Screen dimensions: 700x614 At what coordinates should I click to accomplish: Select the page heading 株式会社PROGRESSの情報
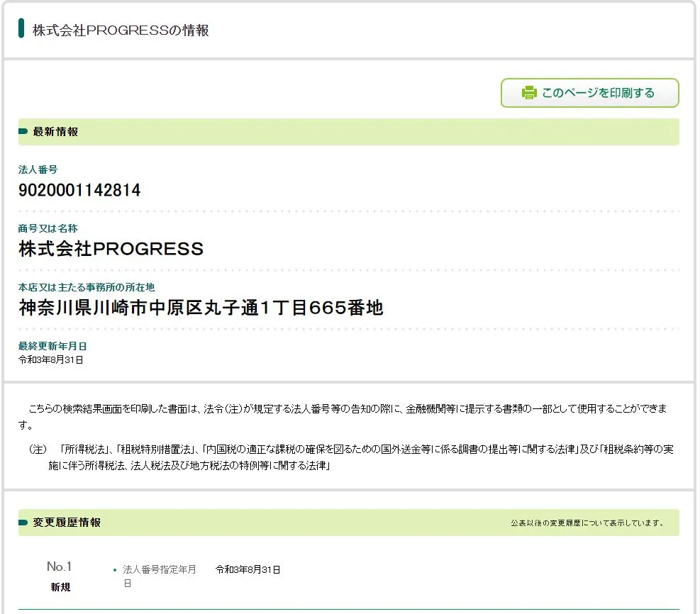pos(121,30)
